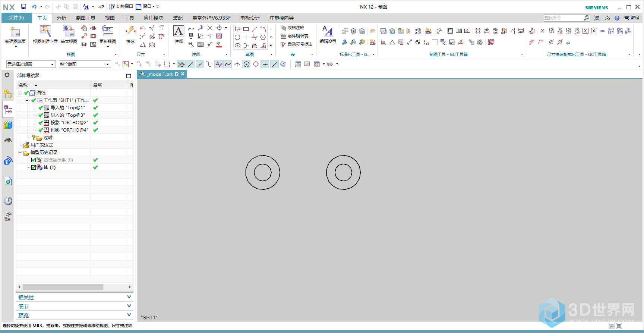
Task: Click the save disk icon in title bar
Action: point(23,7)
